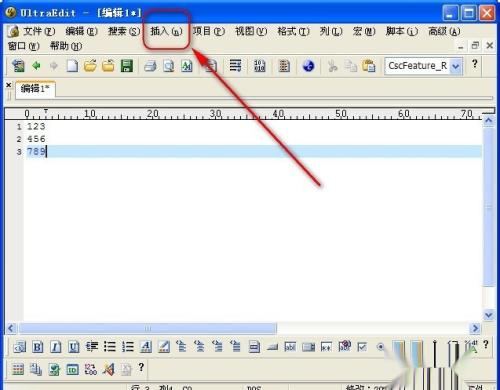Click the first folder icon with the sparkle star
The image size is (500, 390).
click(90, 66)
